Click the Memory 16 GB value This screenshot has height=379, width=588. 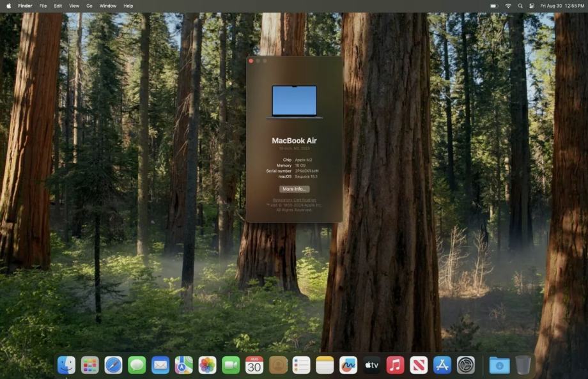tap(300, 166)
